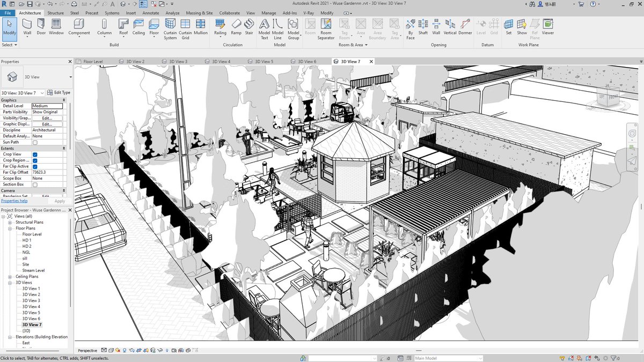Pick the Vertical opening tool

point(450,28)
